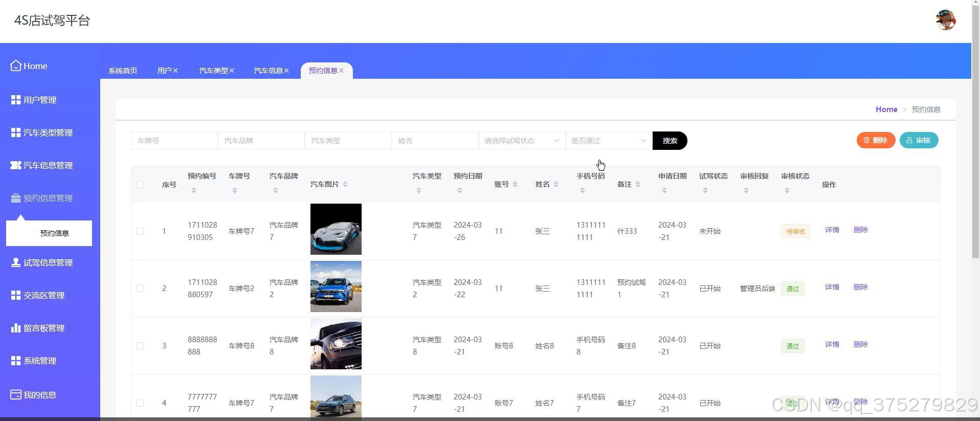Sort by 汽车品牌 column arrows

275,190
